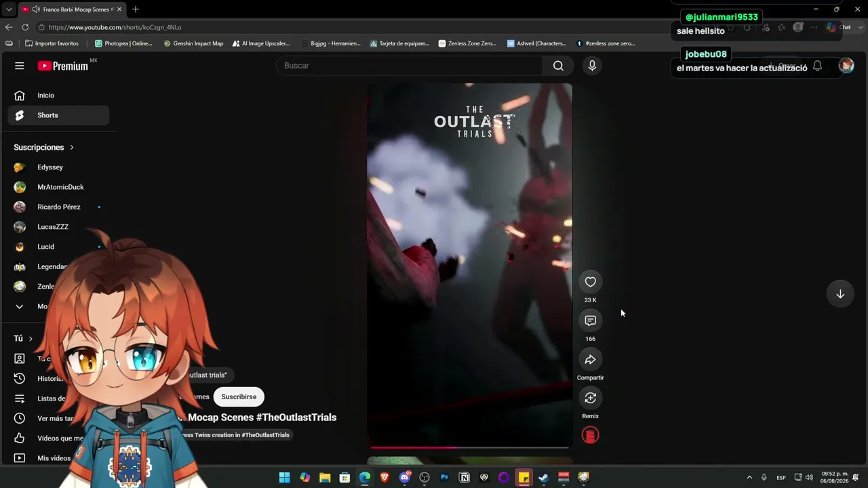The image size is (868, 488).
Task: Open the Bigjpg bookmark
Action: 330,43
